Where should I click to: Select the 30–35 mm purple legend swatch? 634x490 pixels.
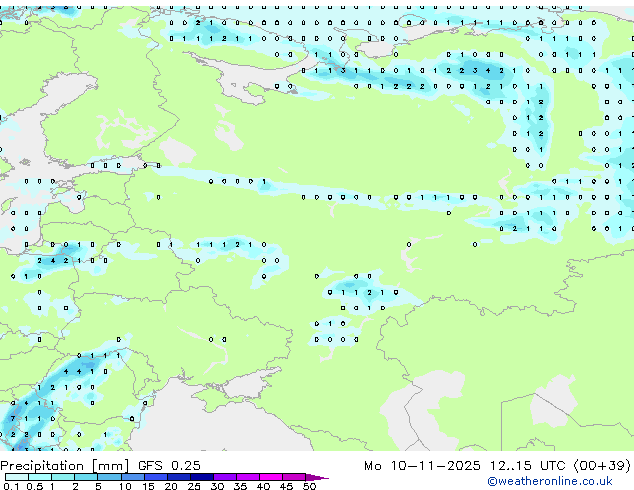(225, 477)
